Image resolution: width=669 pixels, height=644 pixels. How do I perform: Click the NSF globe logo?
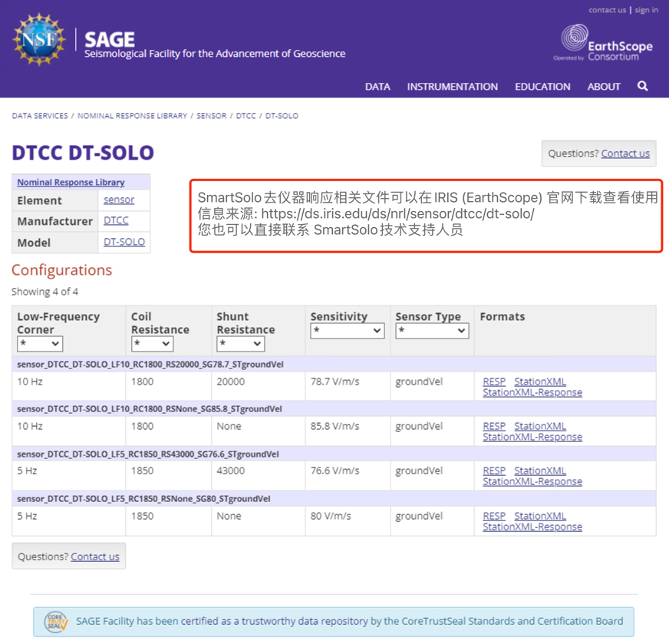pyautogui.click(x=39, y=39)
